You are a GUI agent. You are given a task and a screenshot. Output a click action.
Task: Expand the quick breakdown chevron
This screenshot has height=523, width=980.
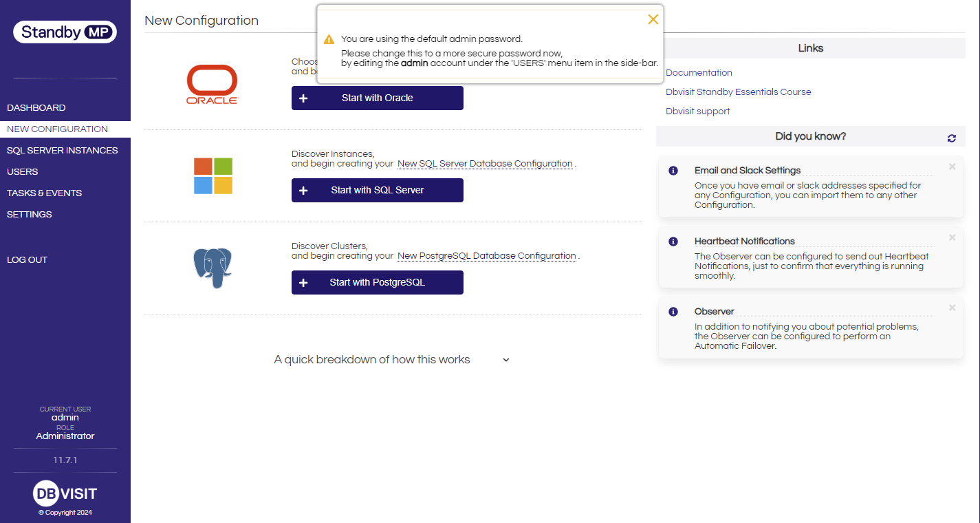[506, 360]
